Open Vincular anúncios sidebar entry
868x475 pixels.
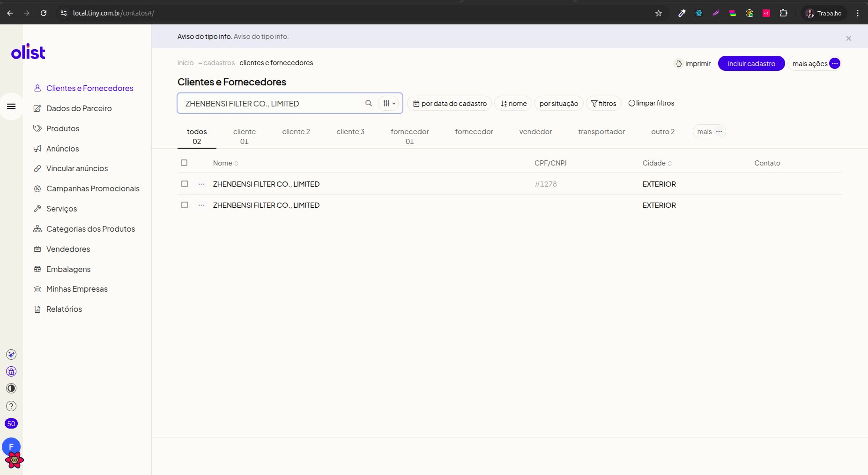[x=77, y=168]
